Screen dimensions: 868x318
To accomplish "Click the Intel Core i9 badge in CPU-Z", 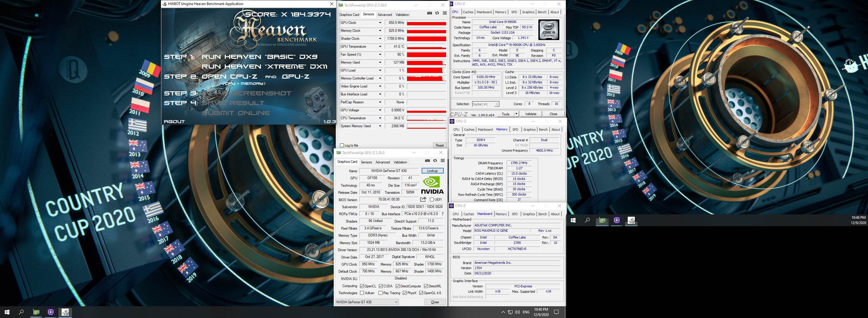I will click(549, 30).
